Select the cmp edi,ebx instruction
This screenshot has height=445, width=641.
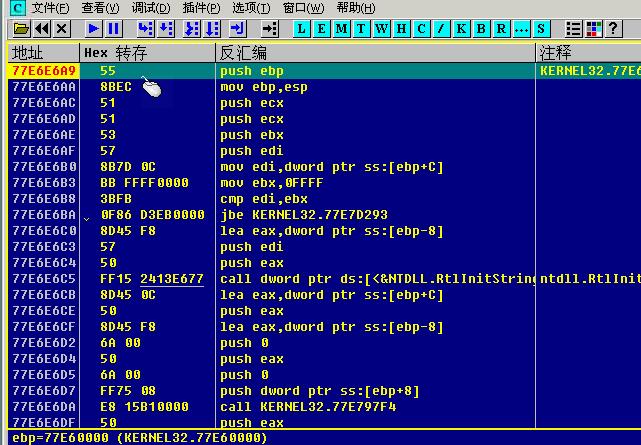264,199
